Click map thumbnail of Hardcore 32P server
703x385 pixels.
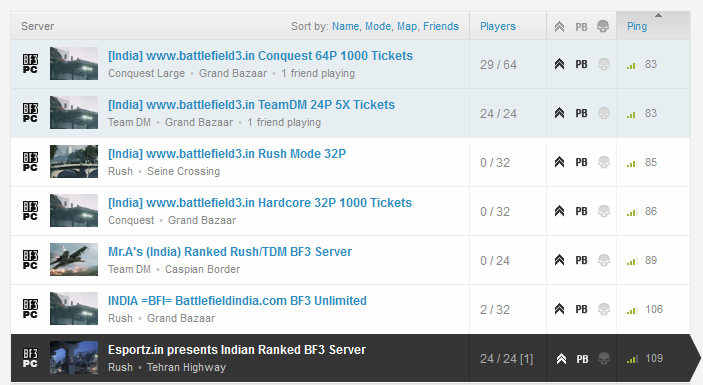74,210
